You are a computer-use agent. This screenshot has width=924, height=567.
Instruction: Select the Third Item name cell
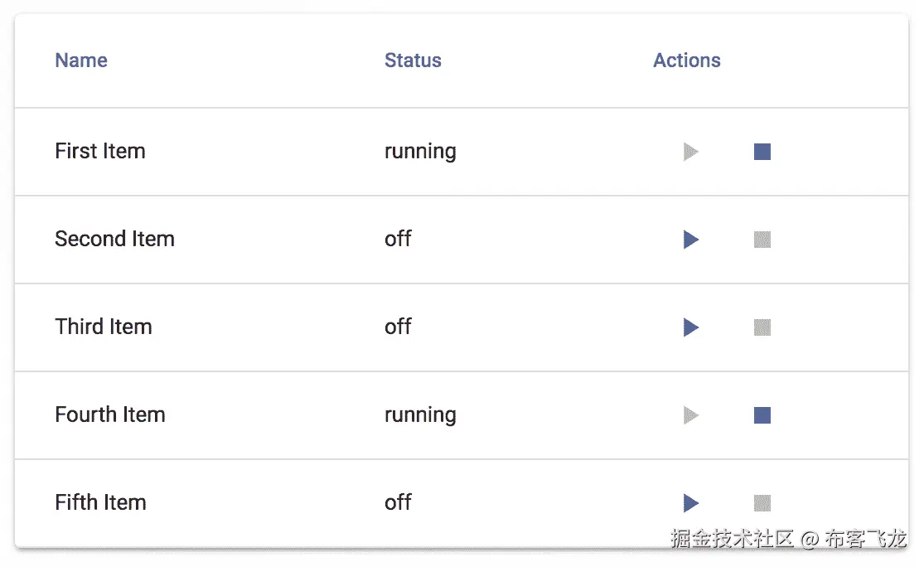(104, 327)
